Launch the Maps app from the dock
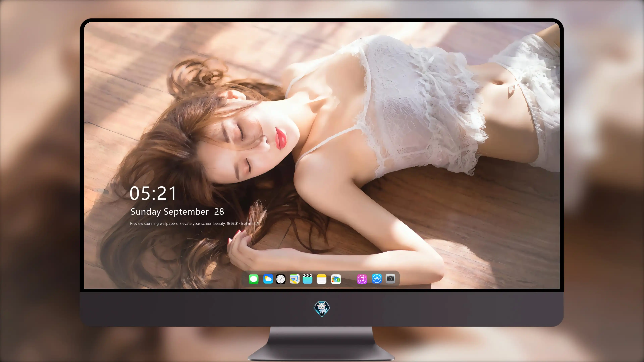 tap(294, 279)
